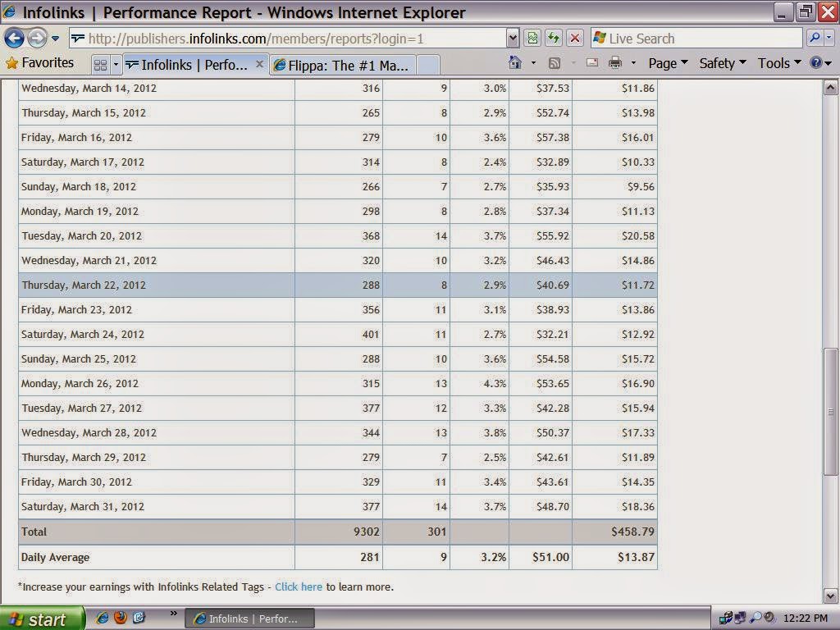The height and width of the screenshot is (630, 840).
Task: Open the Tools menu
Action: coord(779,63)
